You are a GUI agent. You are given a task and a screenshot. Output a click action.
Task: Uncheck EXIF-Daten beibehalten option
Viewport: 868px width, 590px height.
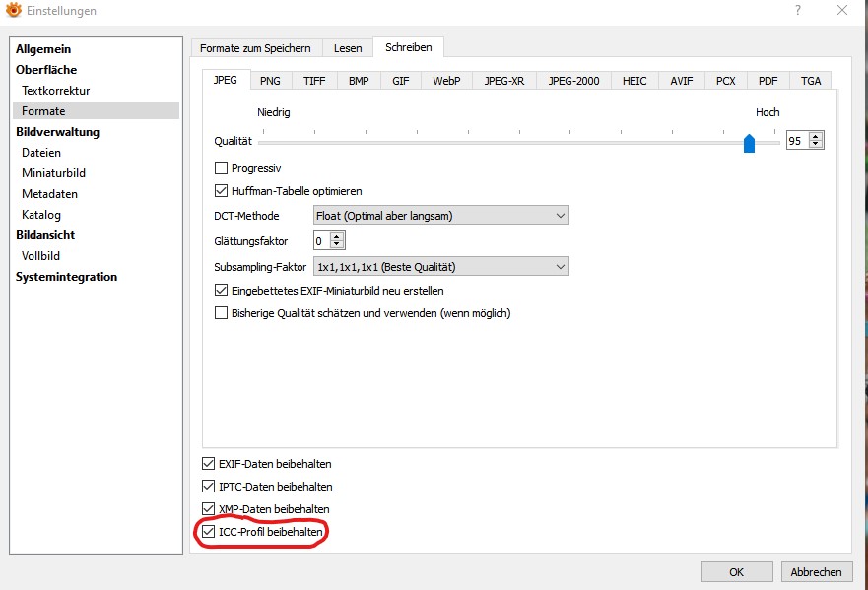208,464
